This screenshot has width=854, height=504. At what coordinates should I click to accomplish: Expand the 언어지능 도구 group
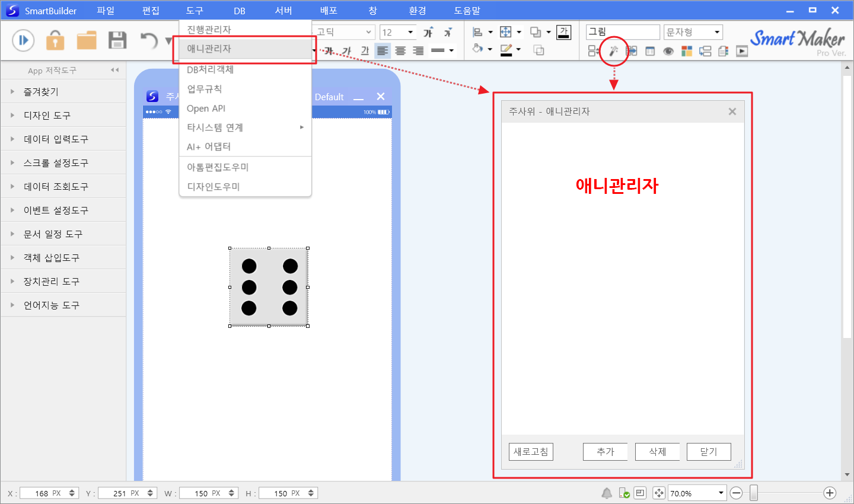coord(63,305)
